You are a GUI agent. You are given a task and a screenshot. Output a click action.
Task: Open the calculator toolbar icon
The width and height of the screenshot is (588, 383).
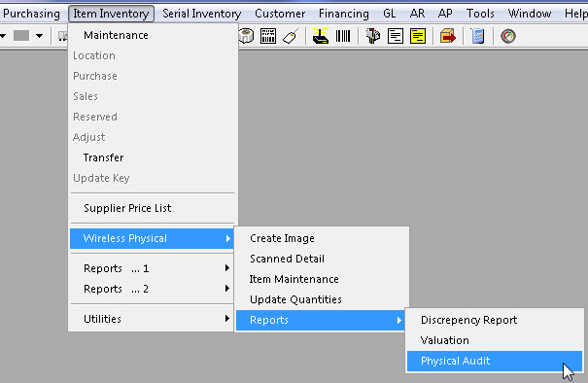(478, 36)
